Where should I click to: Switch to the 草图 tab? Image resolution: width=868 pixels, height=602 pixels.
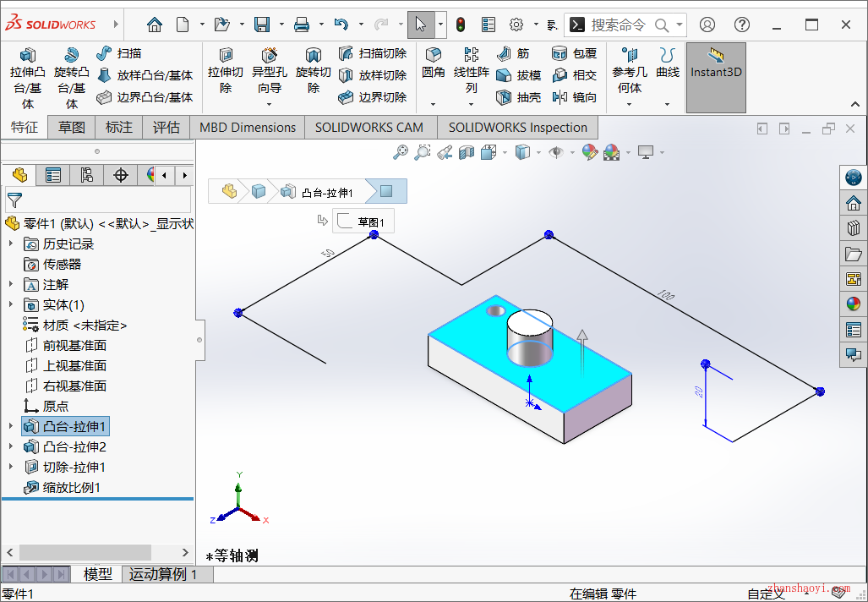(x=72, y=128)
